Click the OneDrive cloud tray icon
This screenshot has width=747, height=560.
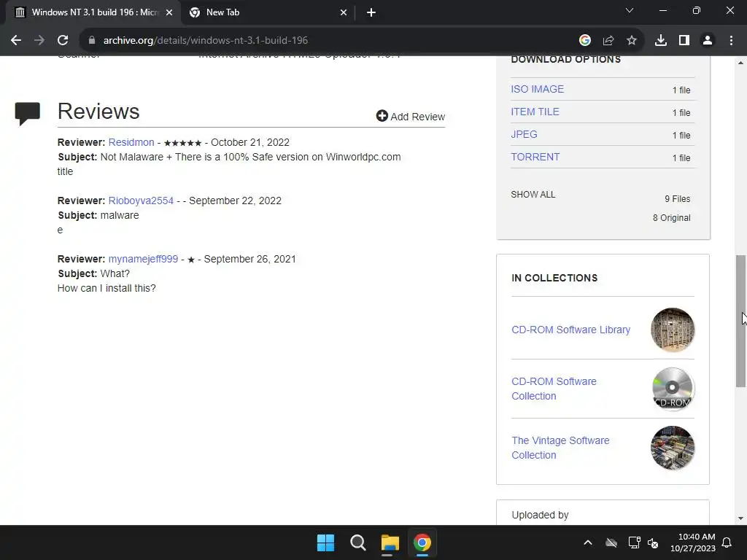pos(611,542)
